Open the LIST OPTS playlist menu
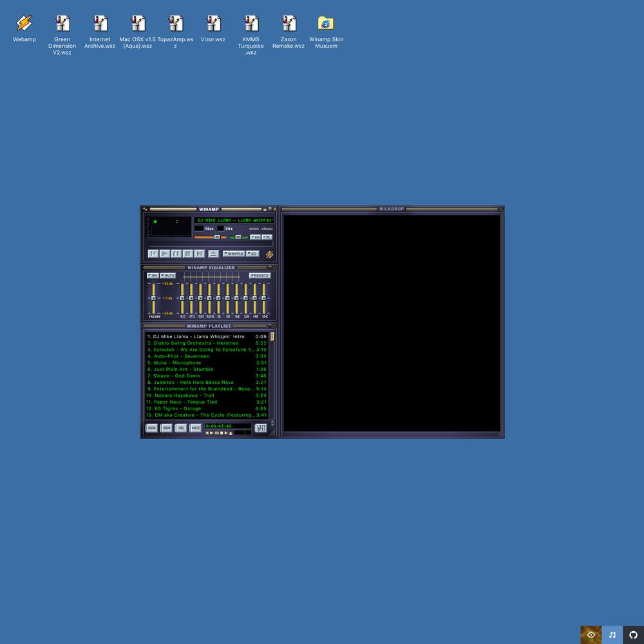The width and height of the screenshot is (644, 644). [261, 428]
